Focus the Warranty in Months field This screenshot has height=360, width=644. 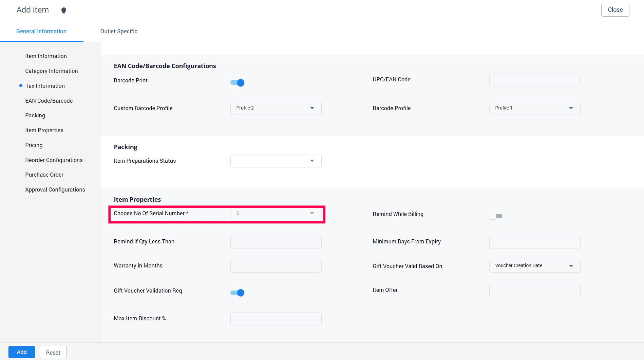coord(276,266)
